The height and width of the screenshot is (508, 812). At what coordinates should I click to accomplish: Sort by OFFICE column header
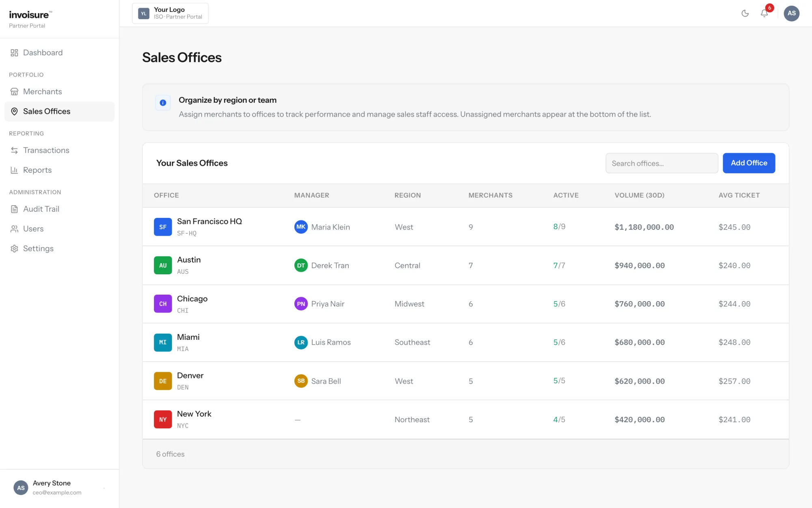[166, 195]
